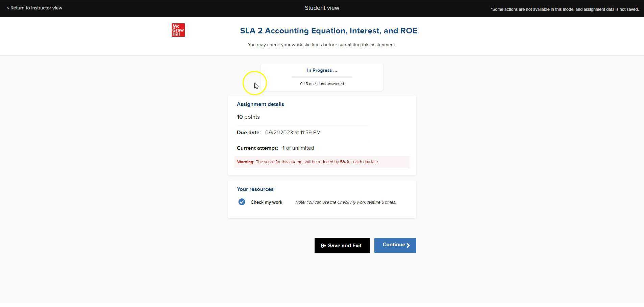The image size is (644, 307).
Task: Click the exit icon on Save and Exit
Action: tap(323, 245)
